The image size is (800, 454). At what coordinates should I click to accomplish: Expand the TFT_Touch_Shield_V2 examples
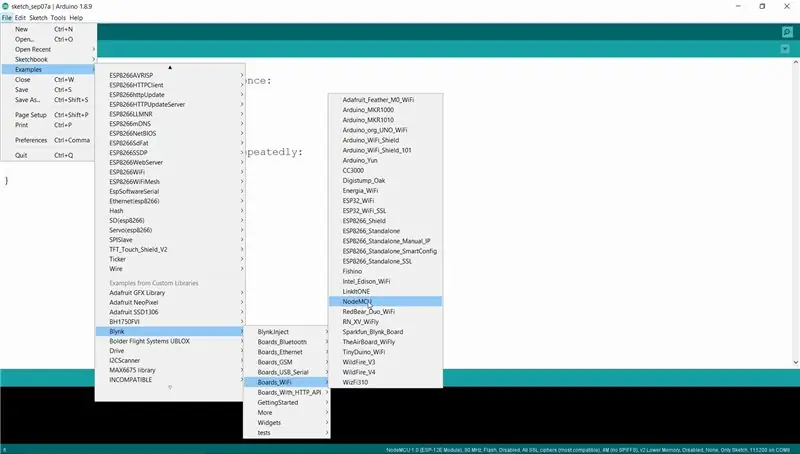pyautogui.click(x=170, y=249)
